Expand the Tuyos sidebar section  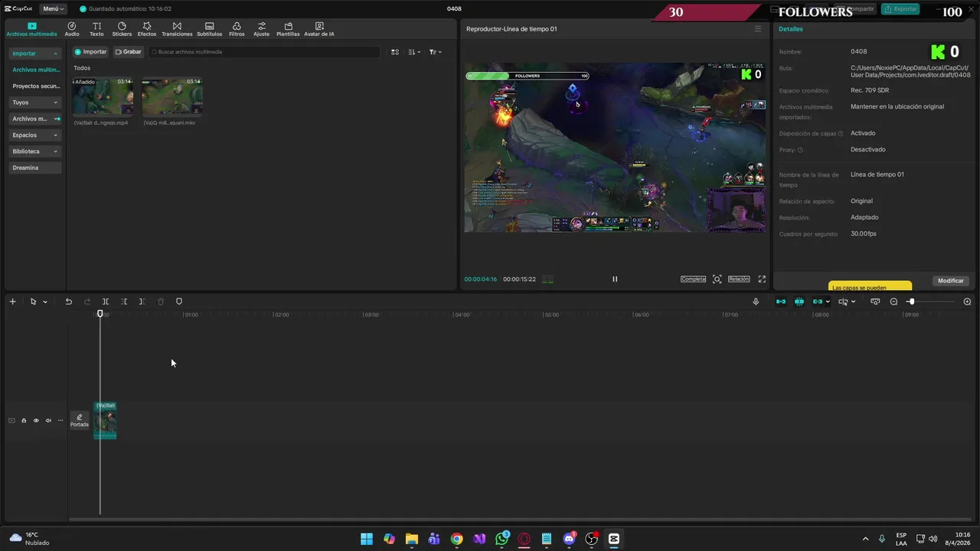click(x=35, y=103)
